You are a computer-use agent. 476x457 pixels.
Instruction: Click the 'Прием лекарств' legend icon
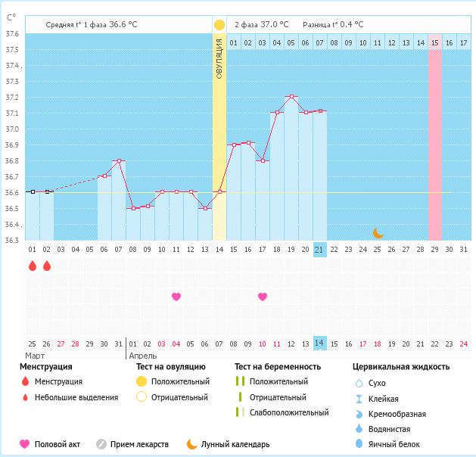(101, 444)
